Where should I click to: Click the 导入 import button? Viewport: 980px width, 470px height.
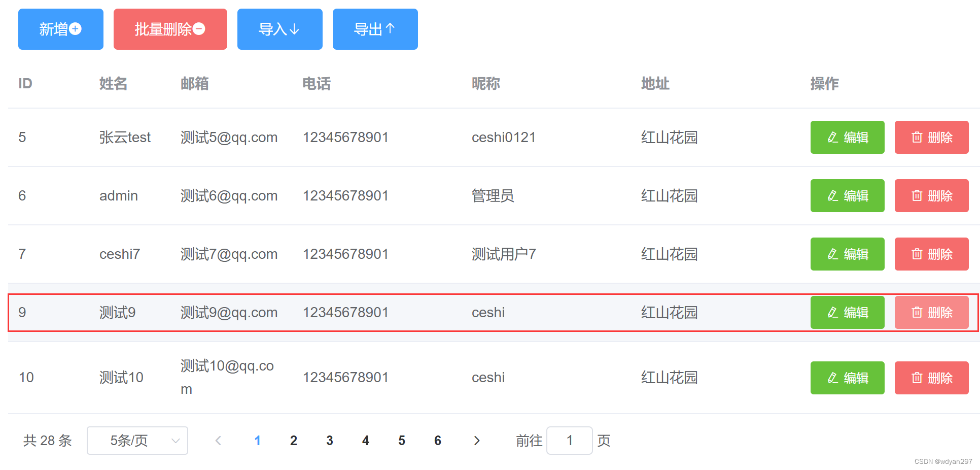[x=280, y=29]
